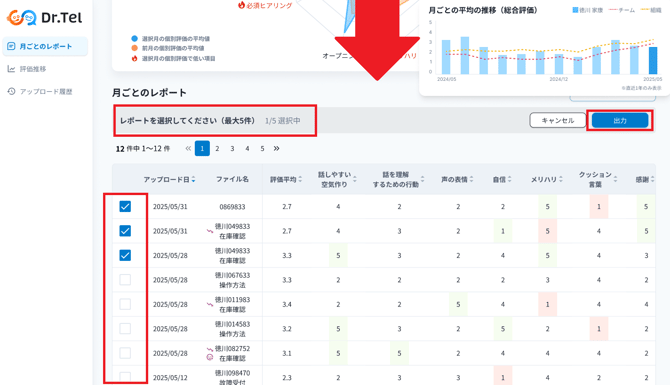Uncheck the row for file 0869833
This screenshot has height=385, width=670.
click(125, 206)
